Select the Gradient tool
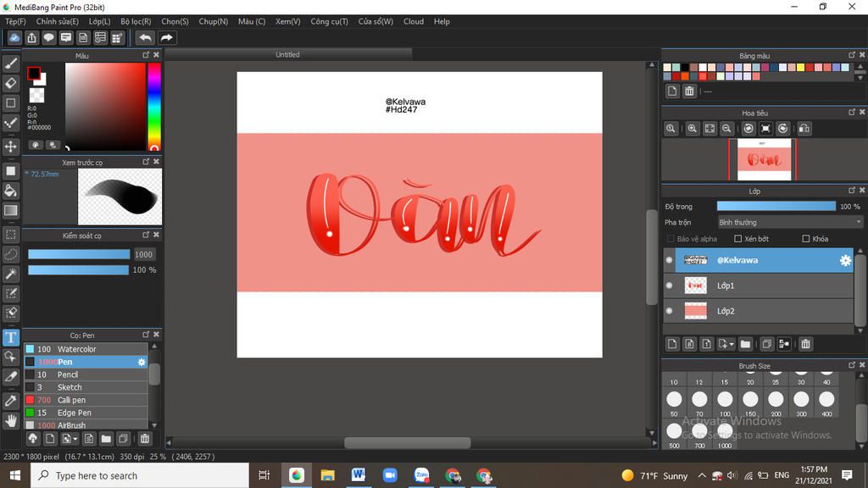 pyautogui.click(x=10, y=210)
